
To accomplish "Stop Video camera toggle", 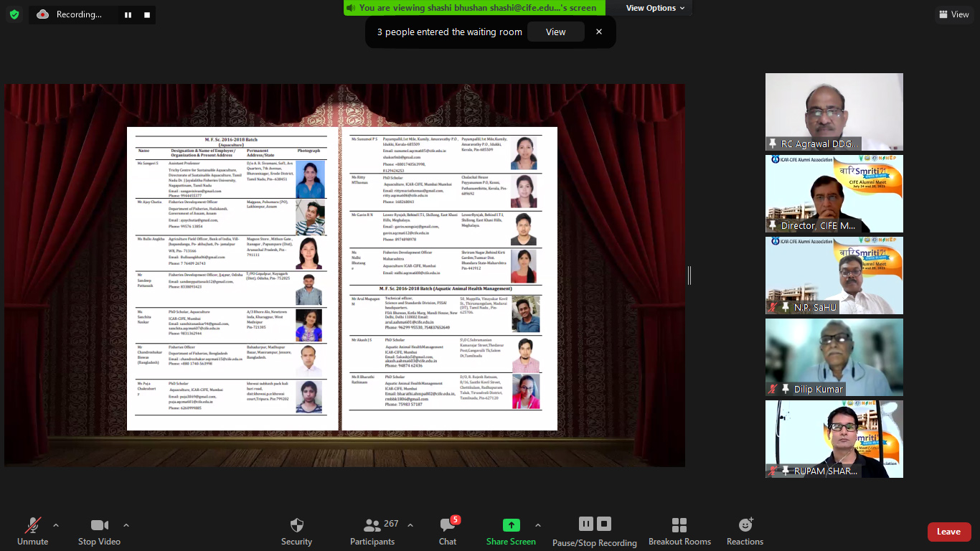I will point(99,530).
